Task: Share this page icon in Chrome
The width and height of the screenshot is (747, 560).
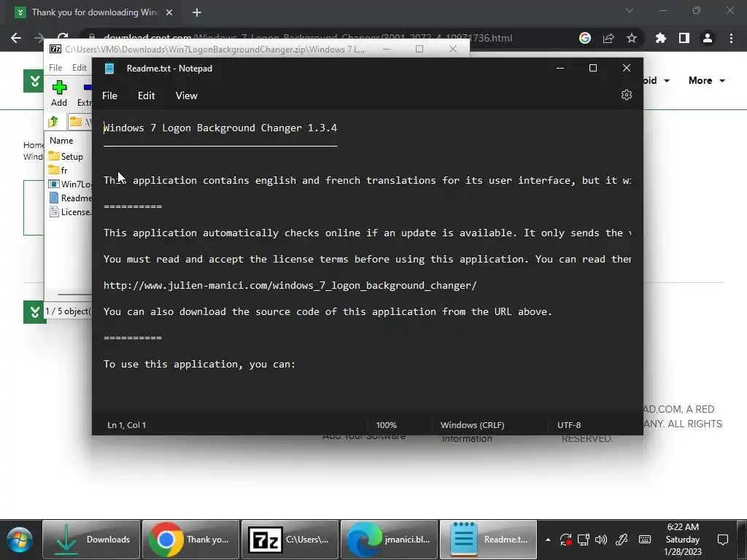Action: pyautogui.click(x=608, y=38)
